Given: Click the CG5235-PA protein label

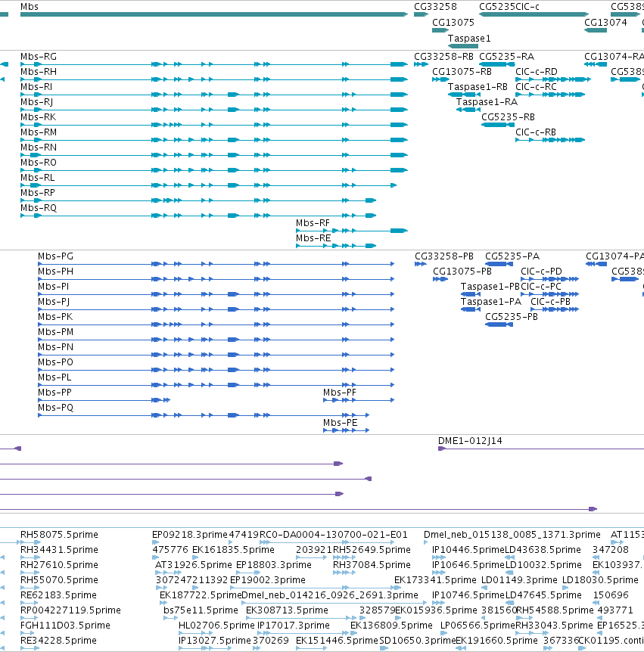Looking at the screenshot, I should 512,256.
